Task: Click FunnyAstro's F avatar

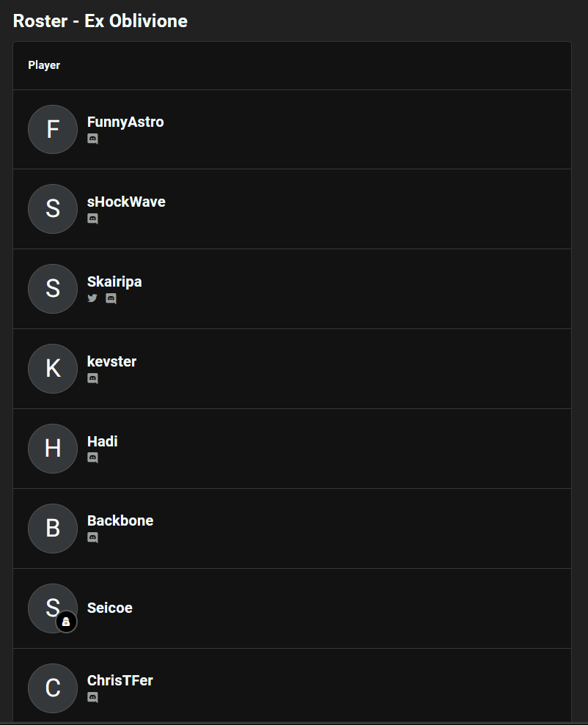Action: 53,130
